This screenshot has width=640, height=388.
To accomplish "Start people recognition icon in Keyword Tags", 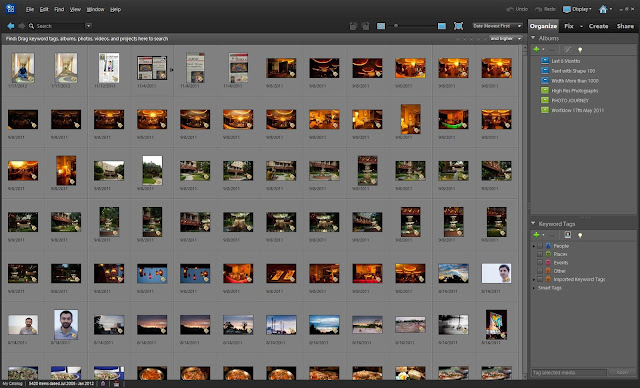I will 567,235.
